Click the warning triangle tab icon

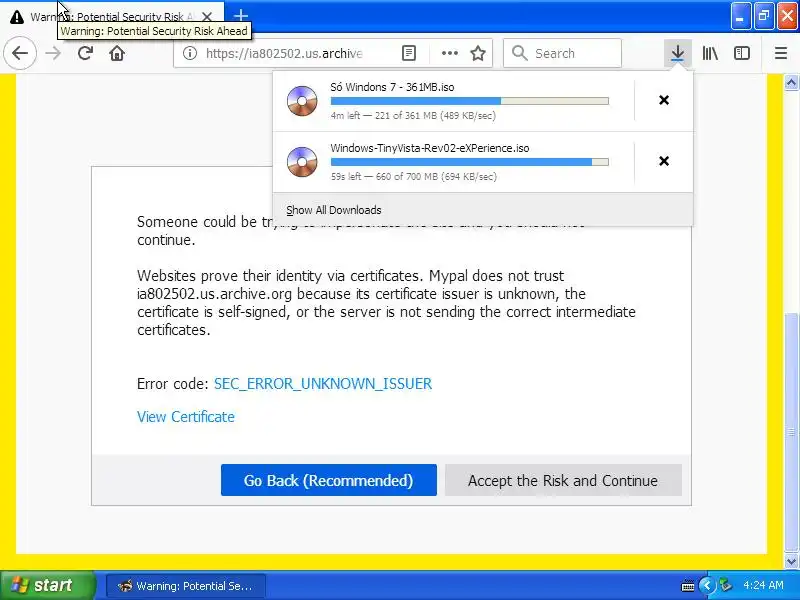tap(17, 17)
